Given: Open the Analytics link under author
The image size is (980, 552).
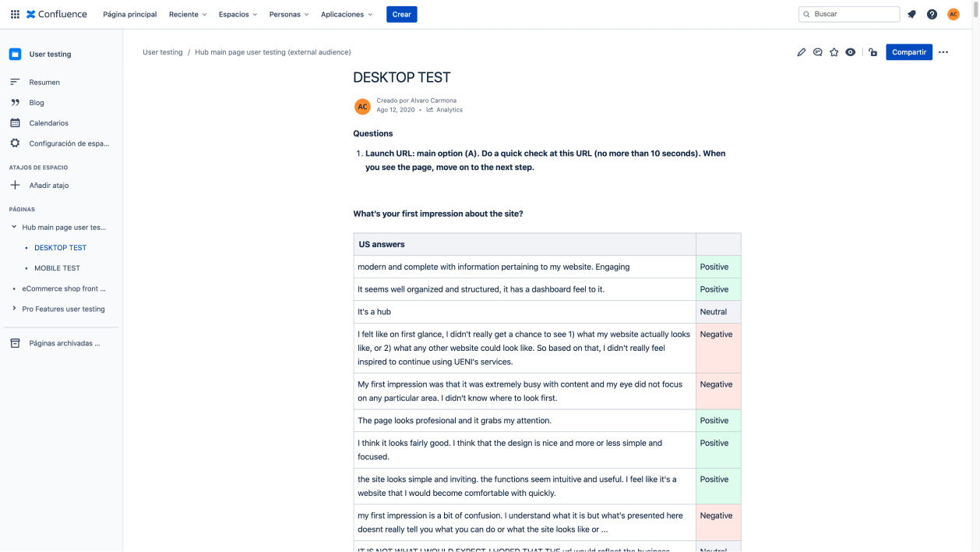Looking at the screenshot, I should [449, 110].
